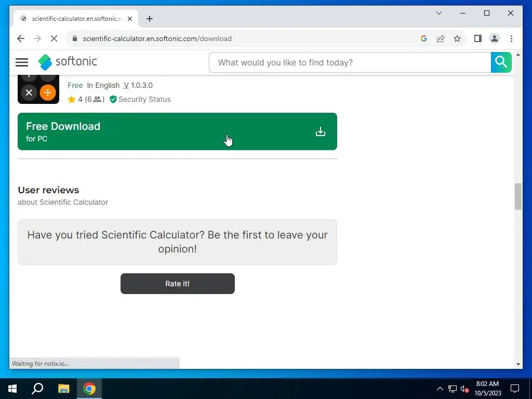Click the version 1.0.3.0 text

(x=142, y=86)
